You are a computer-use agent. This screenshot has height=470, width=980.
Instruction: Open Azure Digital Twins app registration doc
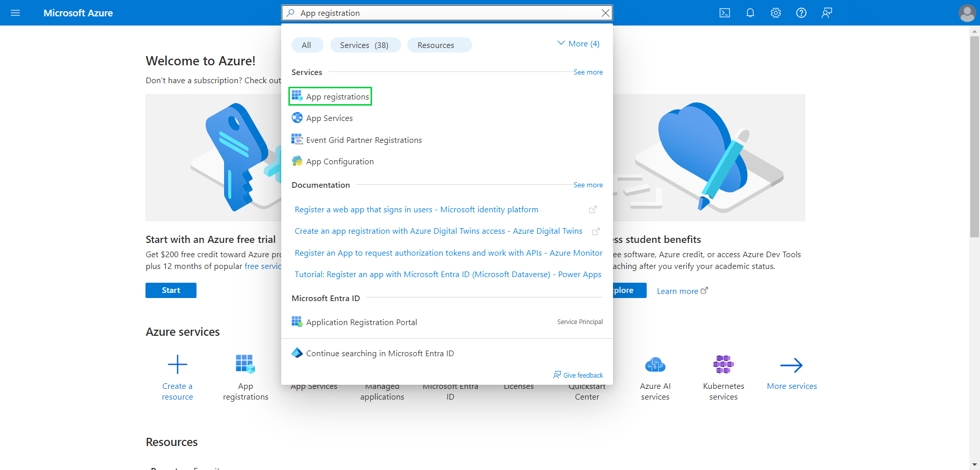pyautogui.click(x=438, y=231)
